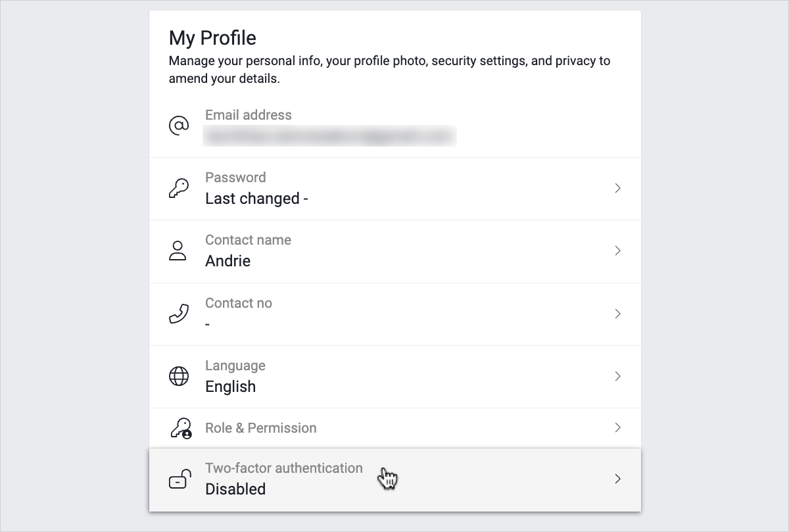Click the globe icon beside Language

179,376
